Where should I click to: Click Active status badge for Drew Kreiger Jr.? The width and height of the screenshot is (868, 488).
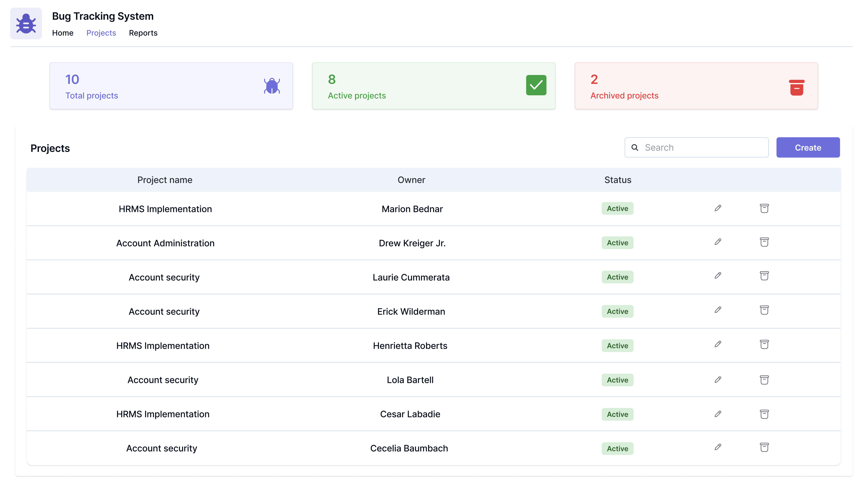coord(617,243)
